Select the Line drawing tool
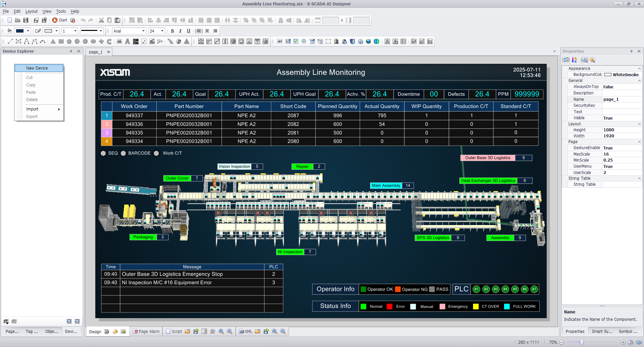644x347 pixels. pos(10,41)
